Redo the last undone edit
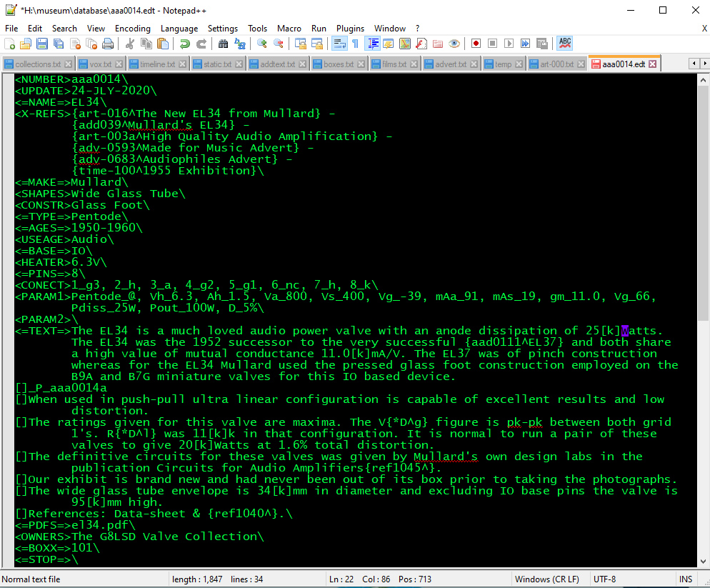Screen dimensions: 710x588 point(201,44)
